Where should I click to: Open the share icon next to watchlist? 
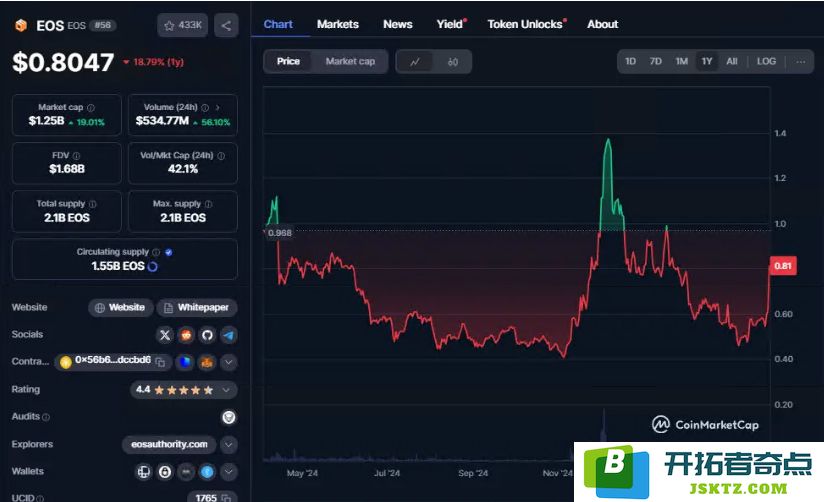226,25
